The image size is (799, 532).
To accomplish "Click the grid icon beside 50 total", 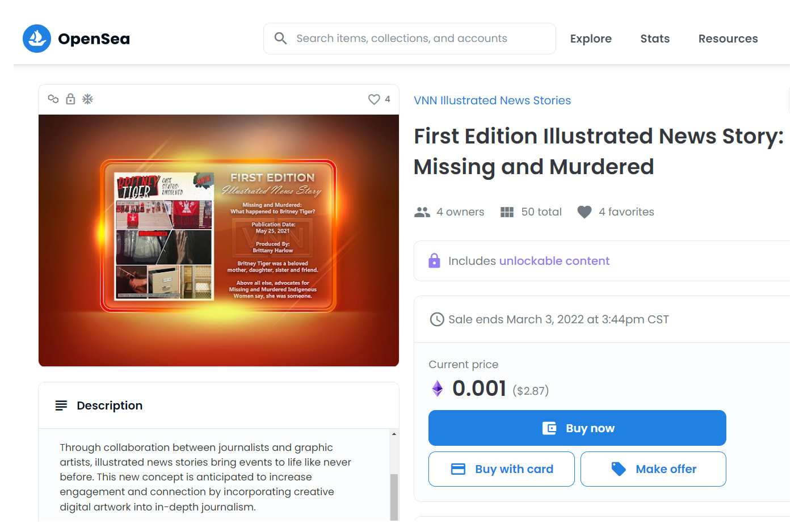I will (x=507, y=212).
